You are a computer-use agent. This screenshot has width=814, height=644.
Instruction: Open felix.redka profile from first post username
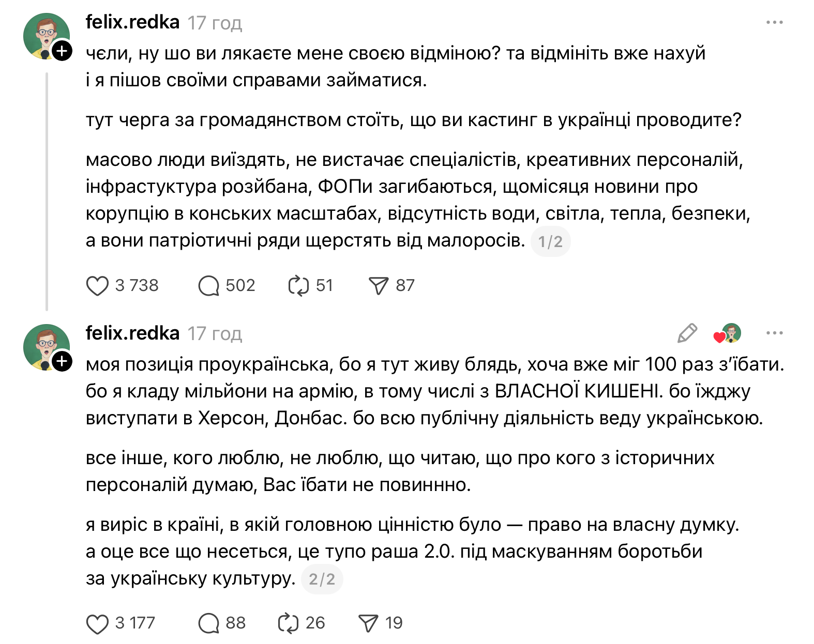pos(132,22)
